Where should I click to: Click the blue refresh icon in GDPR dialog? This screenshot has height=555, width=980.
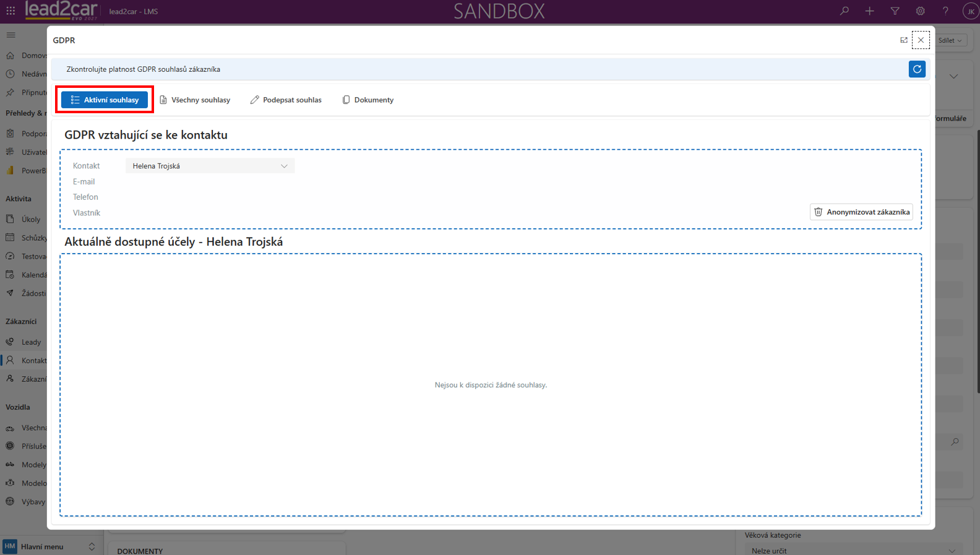(x=917, y=69)
